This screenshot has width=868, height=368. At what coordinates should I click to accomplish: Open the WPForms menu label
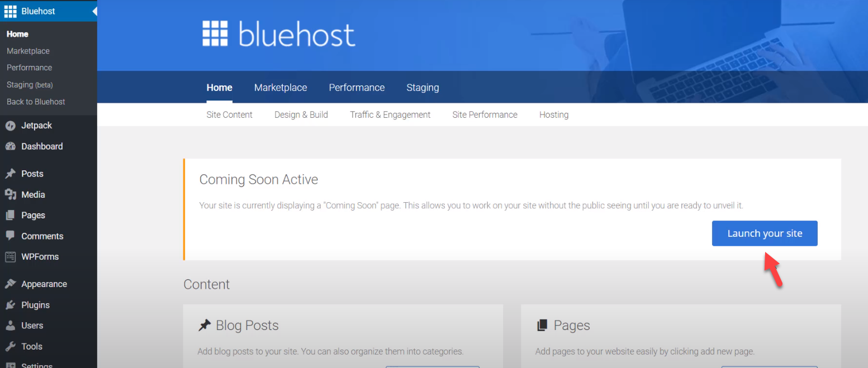coord(40,257)
